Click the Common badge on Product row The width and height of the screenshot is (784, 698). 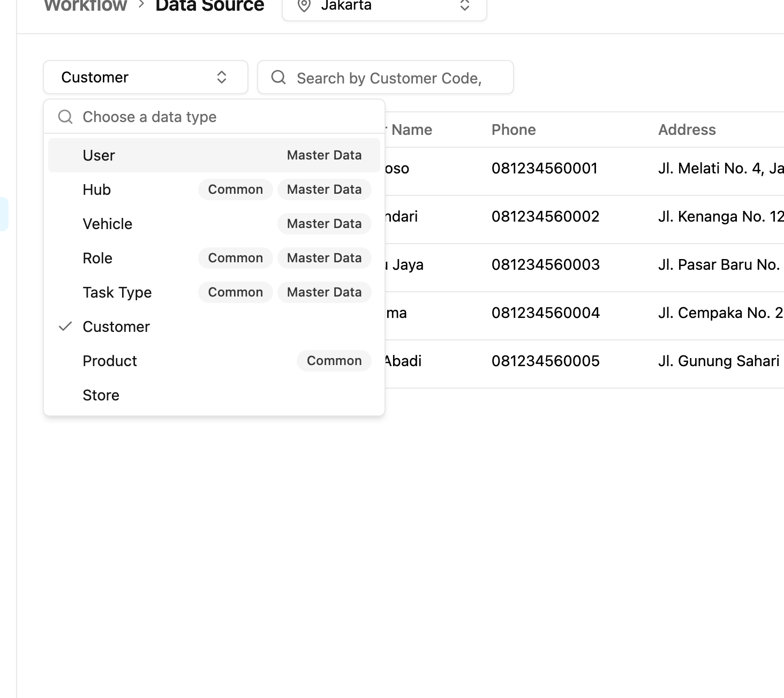coord(334,361)
